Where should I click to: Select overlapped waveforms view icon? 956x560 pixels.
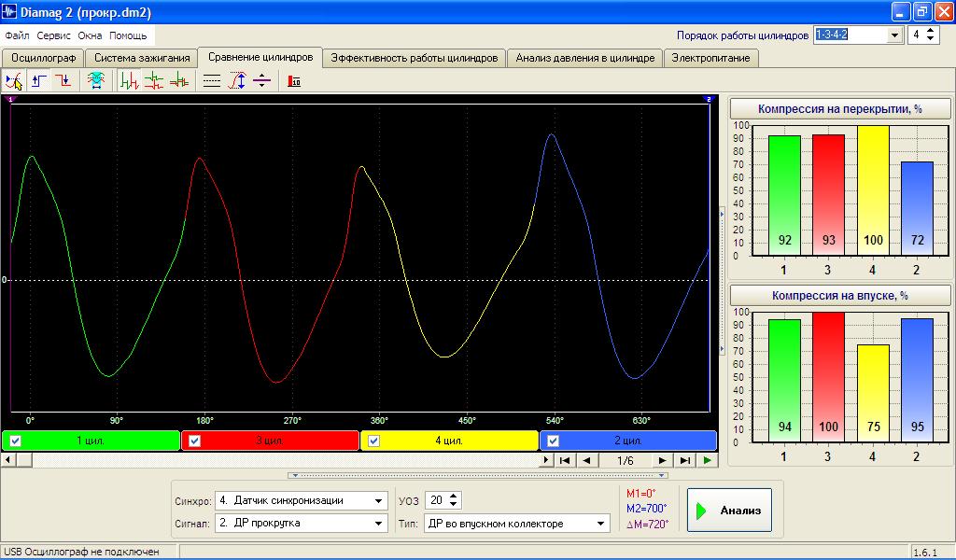(x=178, y=80)
